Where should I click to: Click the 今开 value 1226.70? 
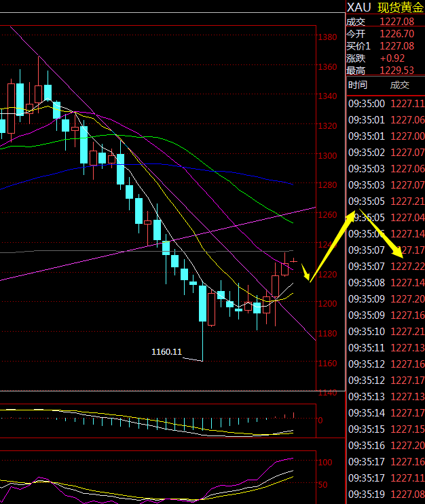click(x=396, y=33)
